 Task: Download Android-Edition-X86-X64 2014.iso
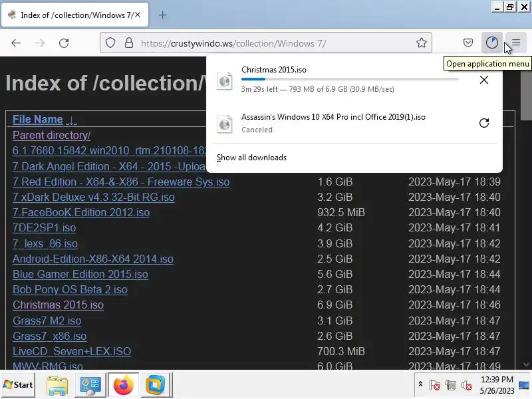(93, 259)
